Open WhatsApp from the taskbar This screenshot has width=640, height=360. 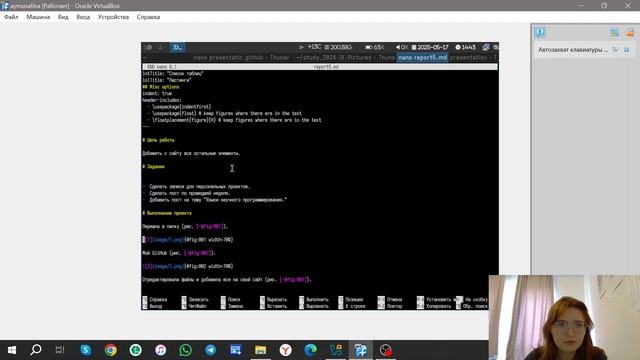tap(185, 350)
